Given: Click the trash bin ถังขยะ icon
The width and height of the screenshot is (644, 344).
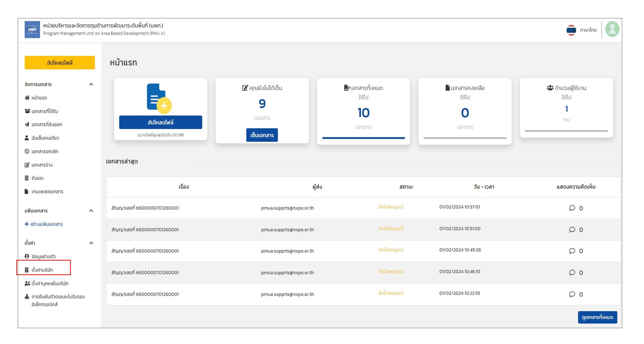Looking at the screenshot, I should tap(27, 178).
